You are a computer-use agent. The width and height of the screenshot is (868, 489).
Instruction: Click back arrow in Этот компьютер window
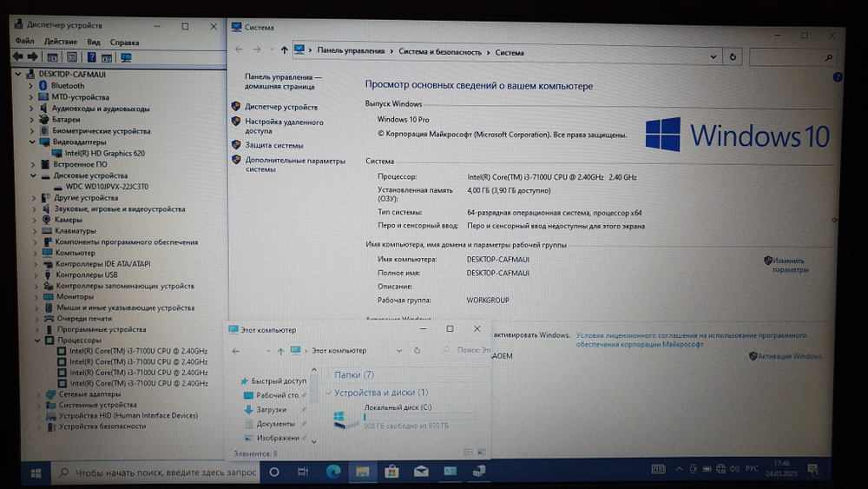236,351
